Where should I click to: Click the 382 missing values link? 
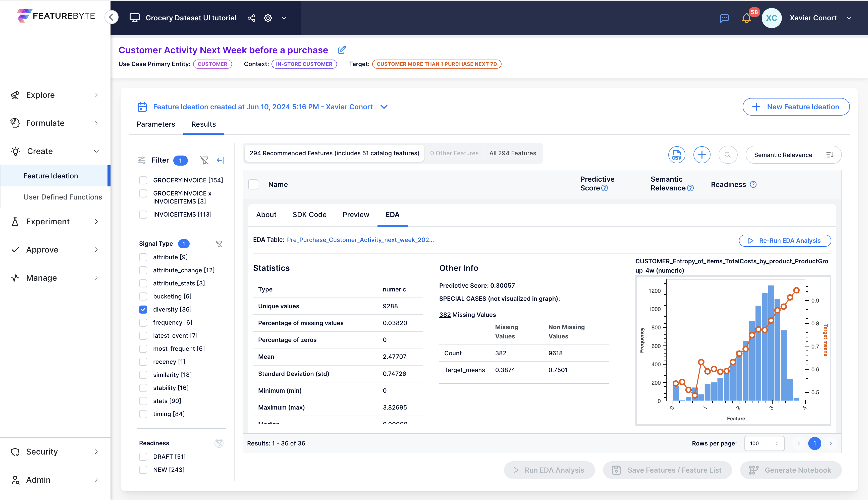(445, 315)
